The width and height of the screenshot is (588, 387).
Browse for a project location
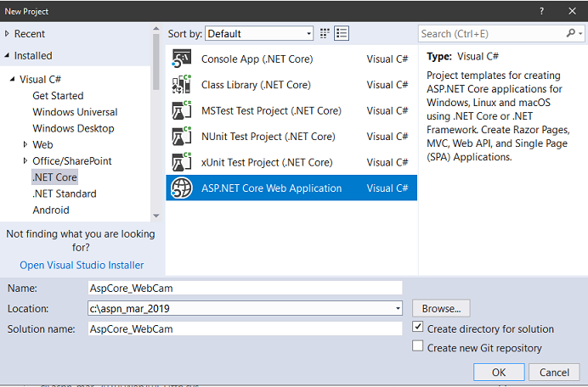coord(441,308)
